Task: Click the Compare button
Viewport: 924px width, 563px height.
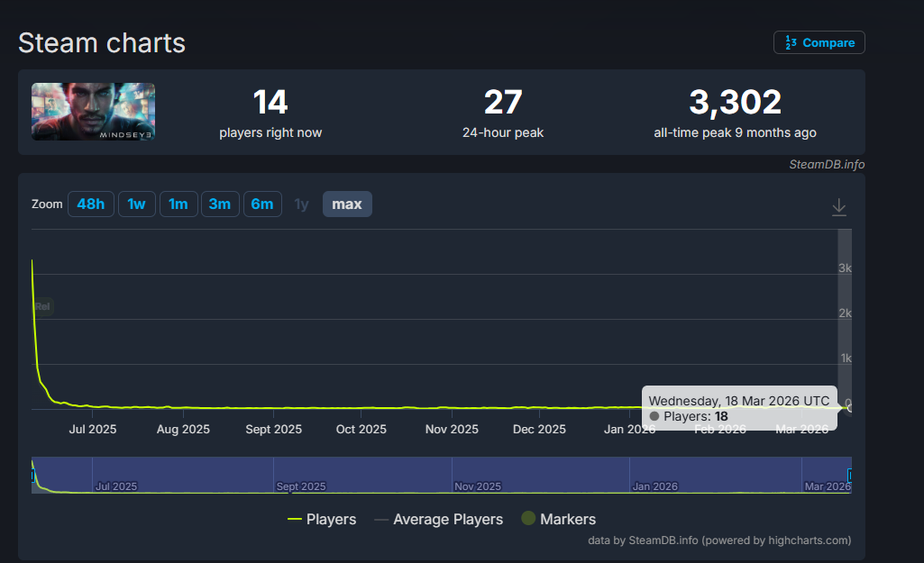Action: tap(819, 42)
